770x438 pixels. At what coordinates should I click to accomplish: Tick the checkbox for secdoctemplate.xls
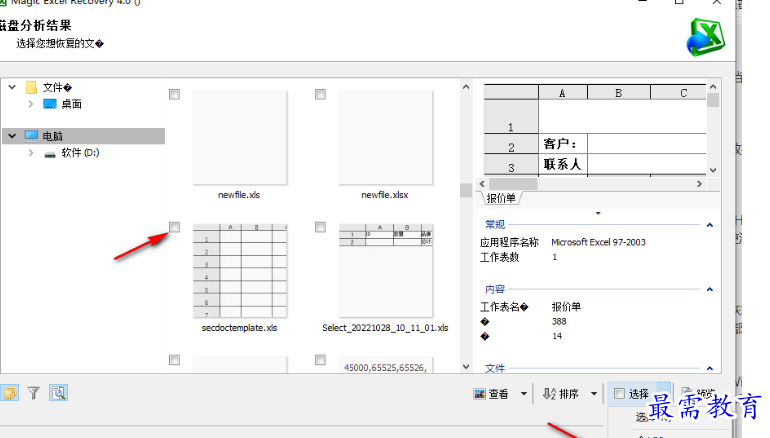pos(174,227)
